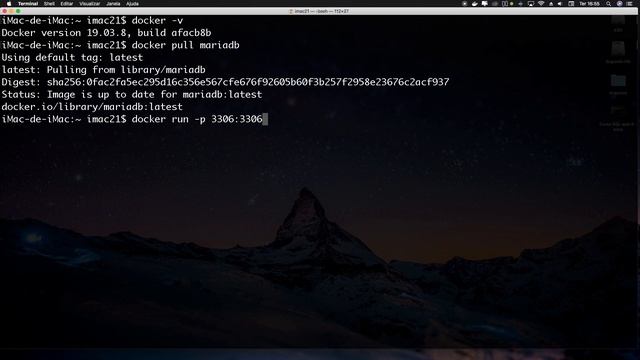This screenshot has height=360, width=640.
Task: Open the volume control in menu bar
Action: click(560, 4)
